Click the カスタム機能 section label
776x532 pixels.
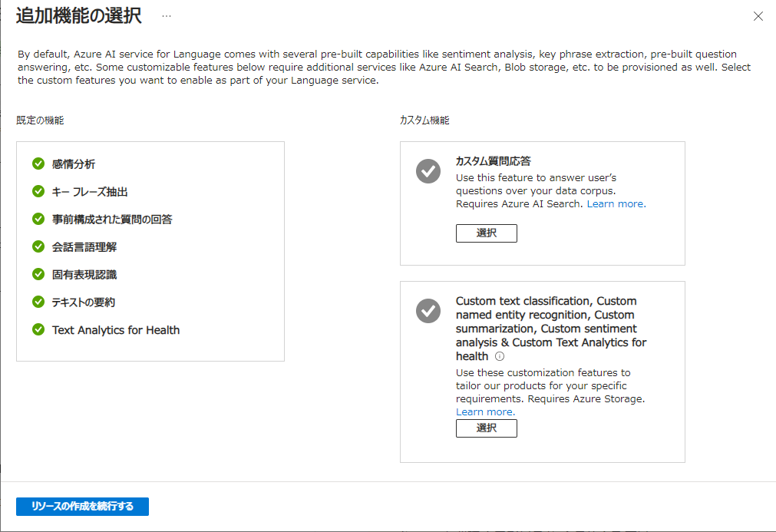click(424, 121)
